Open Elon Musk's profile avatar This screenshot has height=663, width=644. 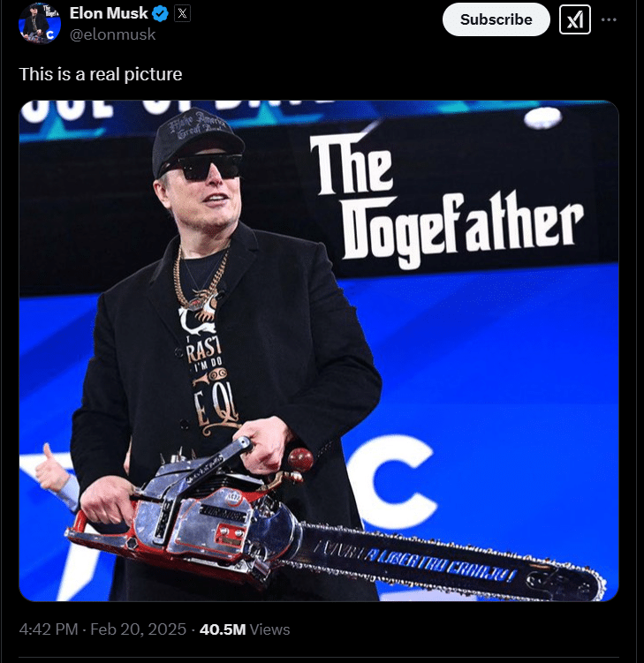pyautogui.click(x=40, y=23)
